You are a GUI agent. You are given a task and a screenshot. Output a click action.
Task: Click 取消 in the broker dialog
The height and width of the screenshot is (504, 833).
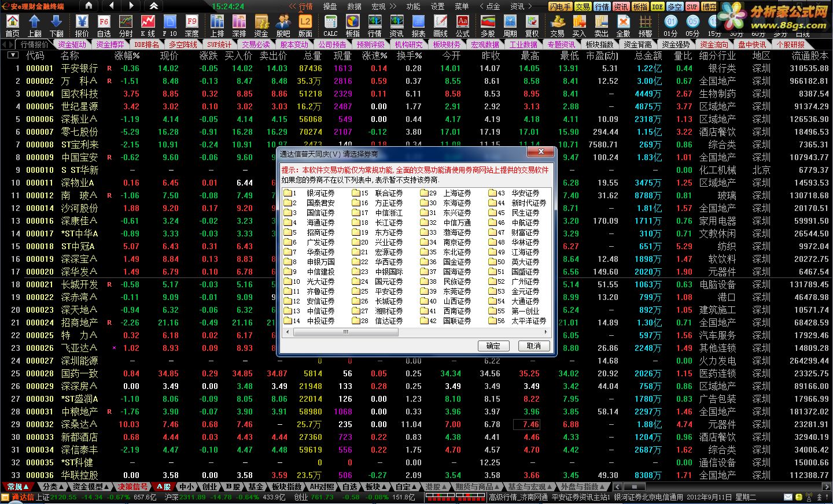(533, 346)
